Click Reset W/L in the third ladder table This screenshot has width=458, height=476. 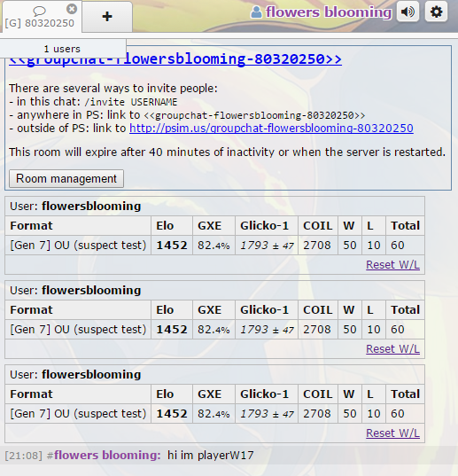(392, 433)
